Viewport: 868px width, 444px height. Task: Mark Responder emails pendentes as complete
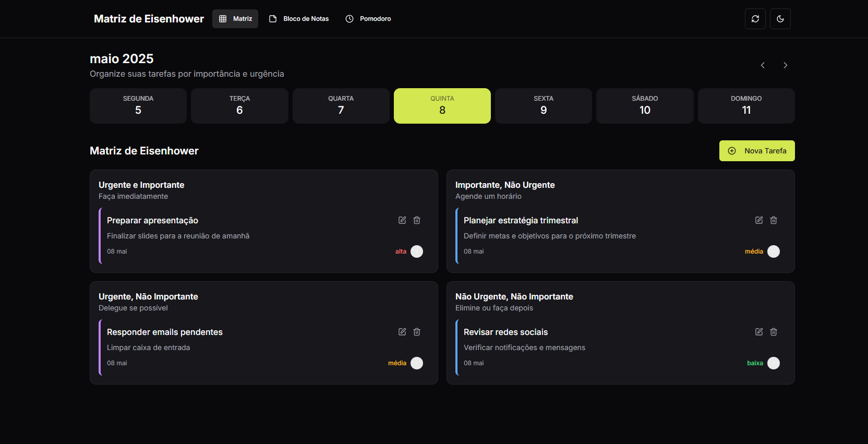417,363
